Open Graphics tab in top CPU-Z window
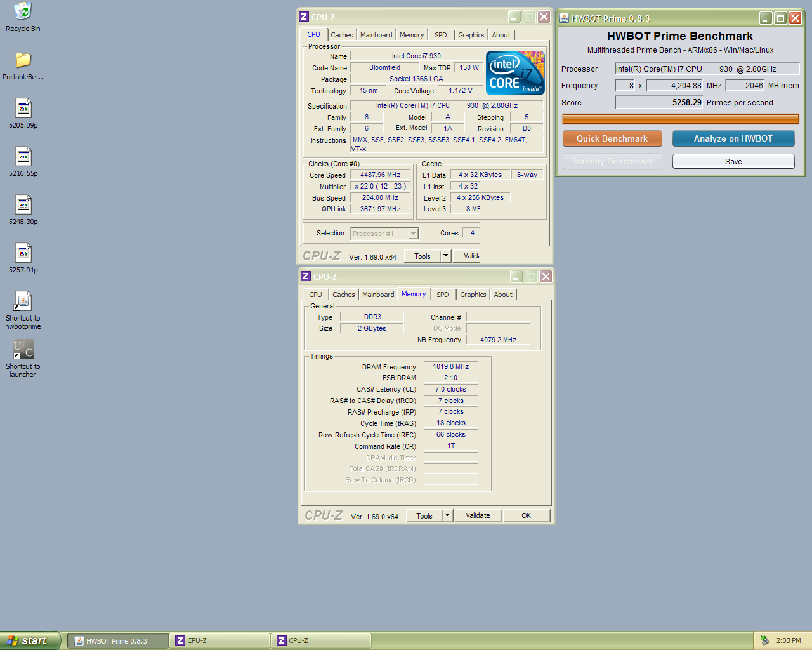The width and height of the screenshot is (812, 650). click(471, 35)
